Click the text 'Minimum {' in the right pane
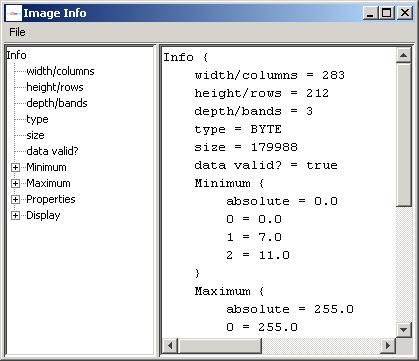419x361 pixels. point(229,183)
